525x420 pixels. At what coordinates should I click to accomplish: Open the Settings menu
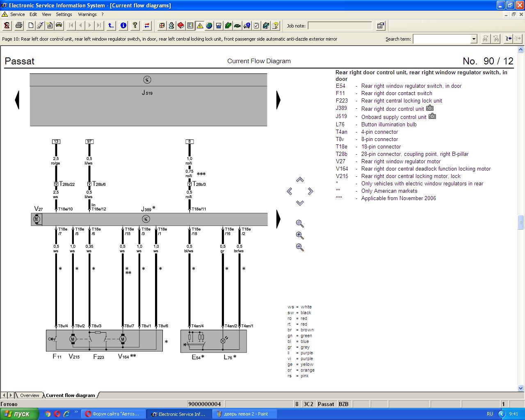[64, 14]
